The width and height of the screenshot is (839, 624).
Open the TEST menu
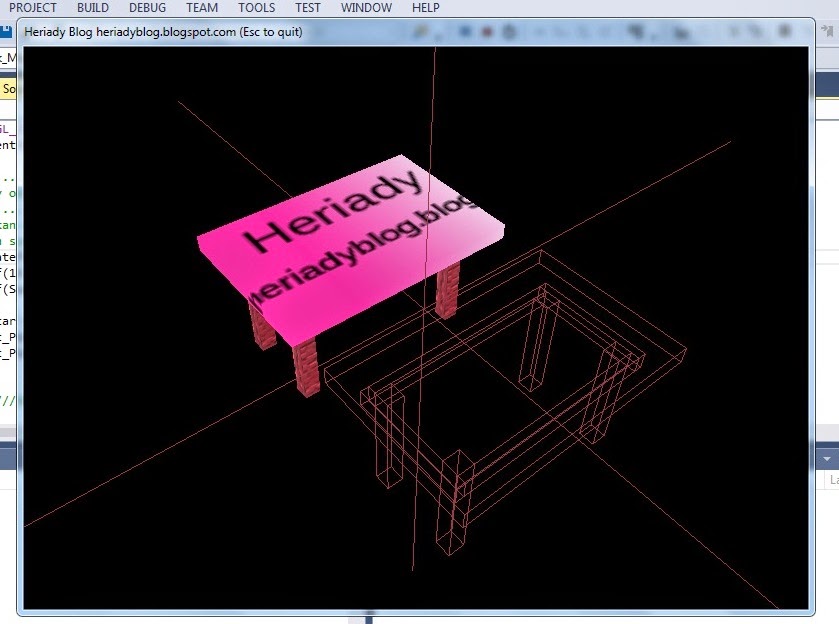[x=306, y=8]
